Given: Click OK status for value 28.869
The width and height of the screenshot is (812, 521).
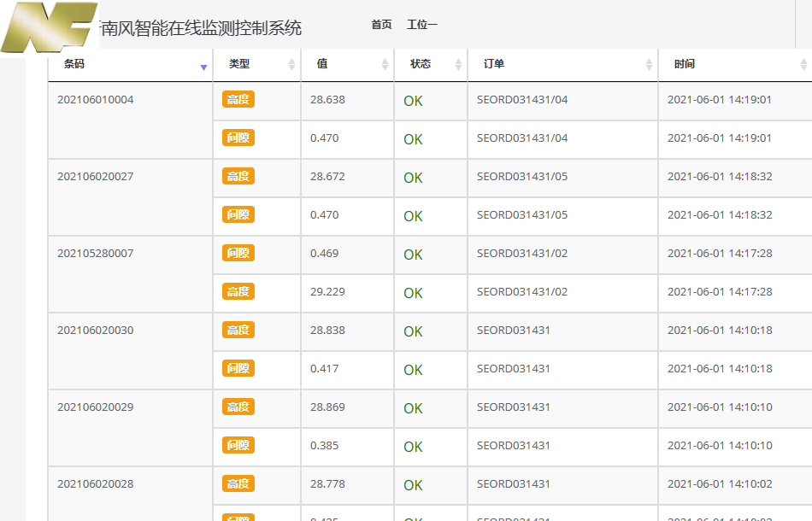Looking at the screenshot, I should pos(413,408).
